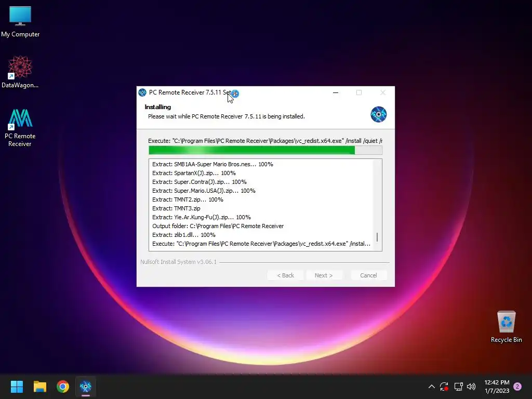Open the volume control tray icon
This screenshot has width=532, height=399.
[x=471, y=387]
